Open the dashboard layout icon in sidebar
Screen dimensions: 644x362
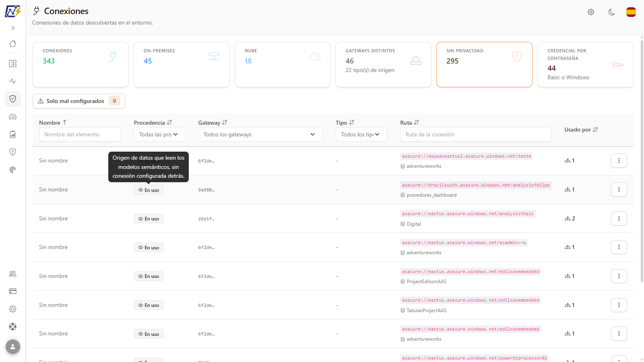pos(13,64)
